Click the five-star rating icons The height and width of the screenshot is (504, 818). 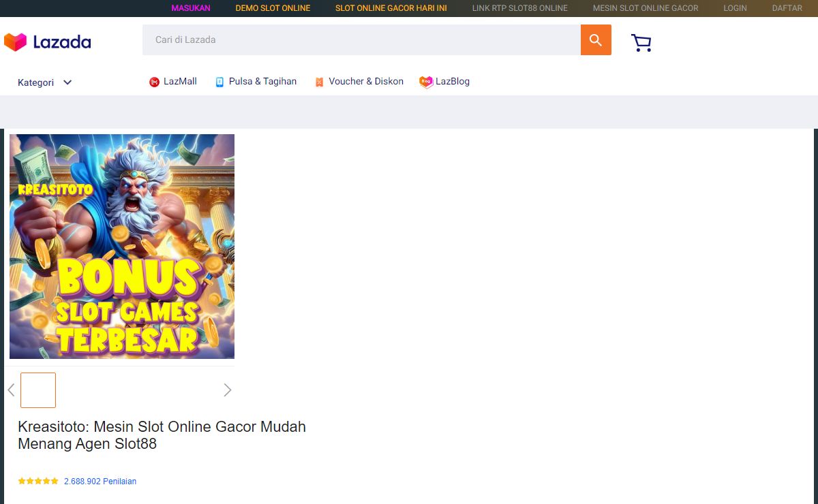(38, 481)
